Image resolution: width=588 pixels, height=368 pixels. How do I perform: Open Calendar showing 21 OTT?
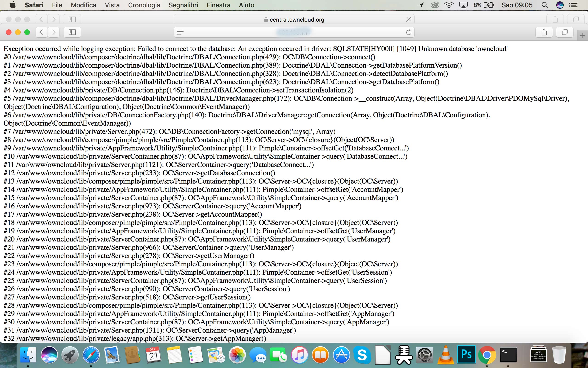tap(154, 355)
